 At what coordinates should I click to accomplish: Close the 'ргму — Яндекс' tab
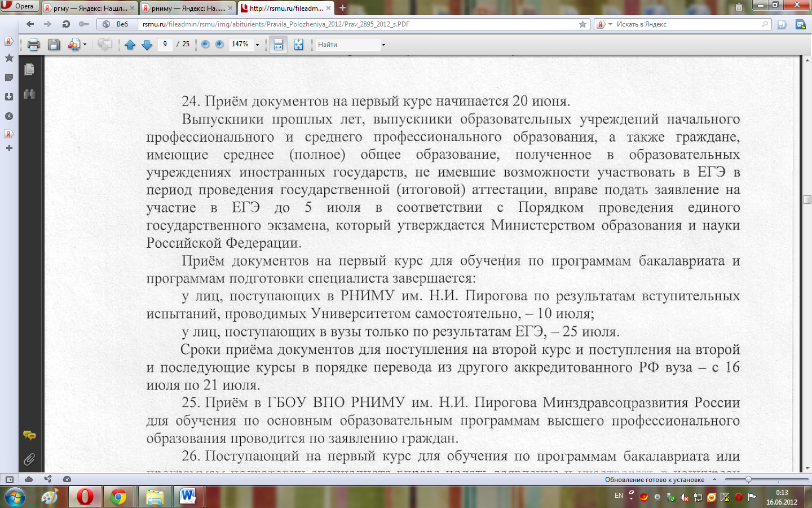click(x=133, y=8)
